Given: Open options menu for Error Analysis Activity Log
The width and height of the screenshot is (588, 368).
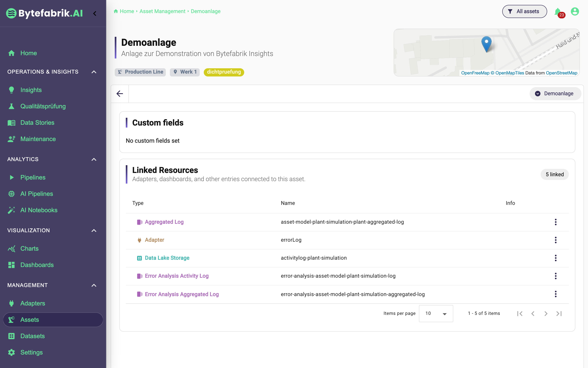Looking at the screenshot, I should coord(556,276).
